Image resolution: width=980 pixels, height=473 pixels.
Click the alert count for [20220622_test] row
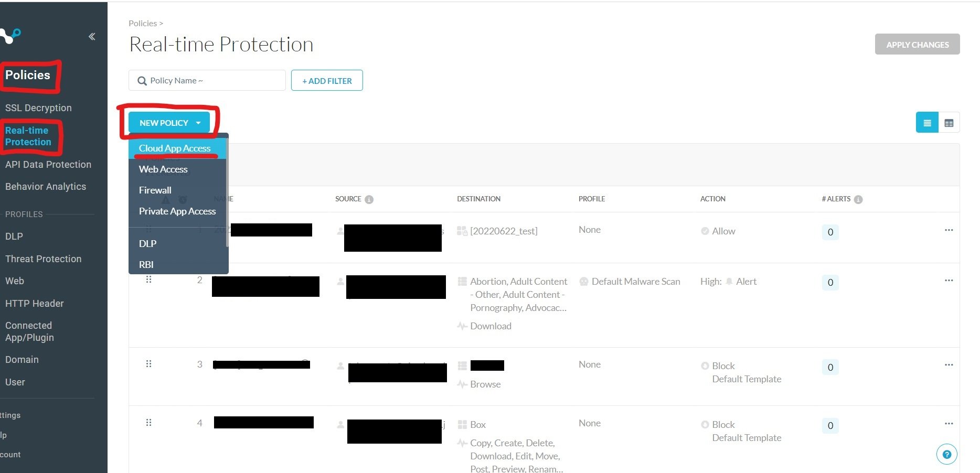[830, 232]
